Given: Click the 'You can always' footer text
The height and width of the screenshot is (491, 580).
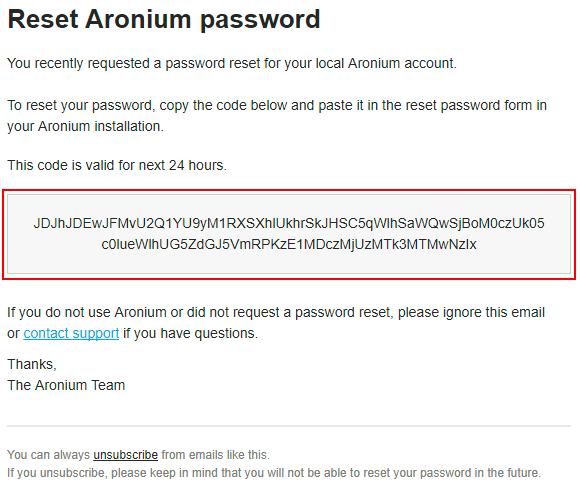Looking at the screenshot, I should 48,455.
